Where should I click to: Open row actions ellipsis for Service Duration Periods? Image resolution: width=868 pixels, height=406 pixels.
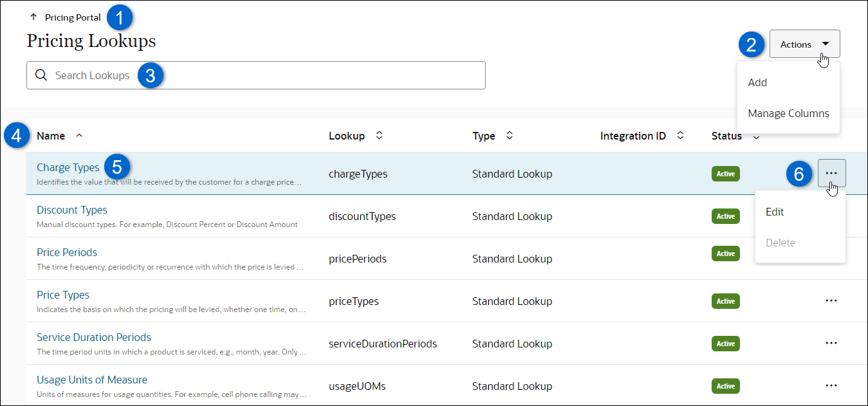point(831,343)
